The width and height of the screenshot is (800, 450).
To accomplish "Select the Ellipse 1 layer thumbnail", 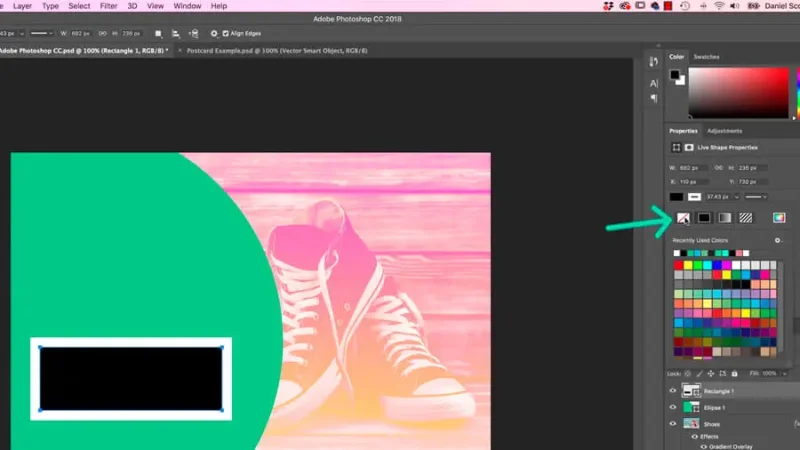I will click(x=691, y=408).
